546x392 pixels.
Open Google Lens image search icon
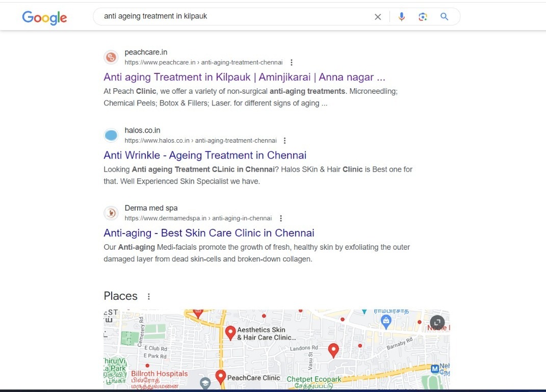click(x=423, y=17)
